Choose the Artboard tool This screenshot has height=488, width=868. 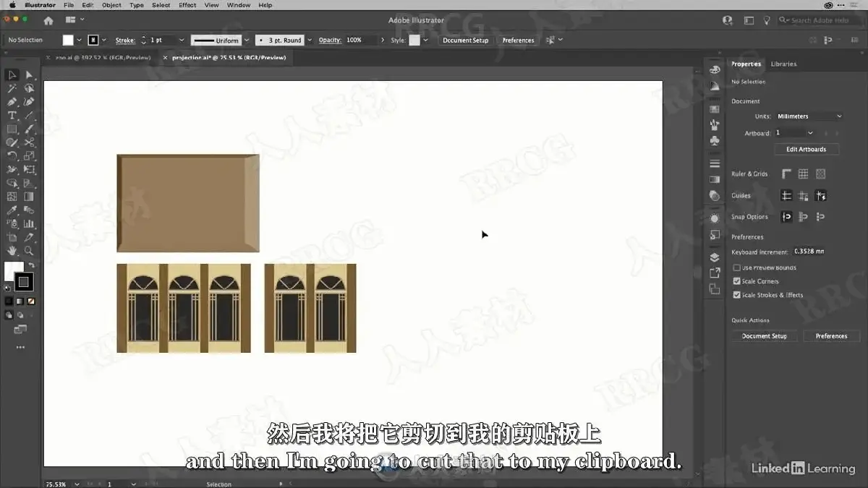[12, 237]
